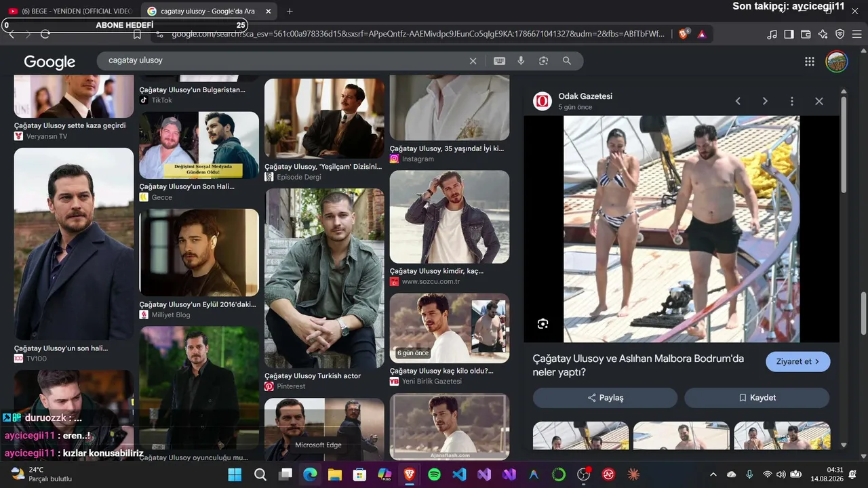Viewport: 868px width, 488px height.
Task: Launch Leo AI assistant
Action: click(823, 34)
